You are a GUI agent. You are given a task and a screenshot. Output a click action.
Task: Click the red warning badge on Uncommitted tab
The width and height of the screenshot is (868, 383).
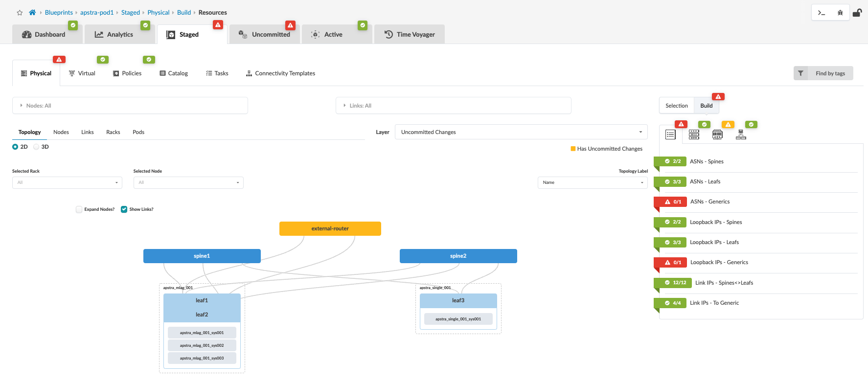point(291,25)
